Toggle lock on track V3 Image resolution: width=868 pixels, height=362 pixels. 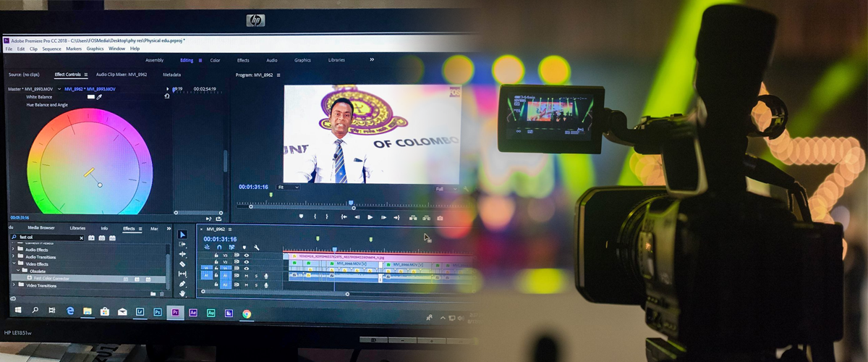pyautogui.click(x=216, y=256)
